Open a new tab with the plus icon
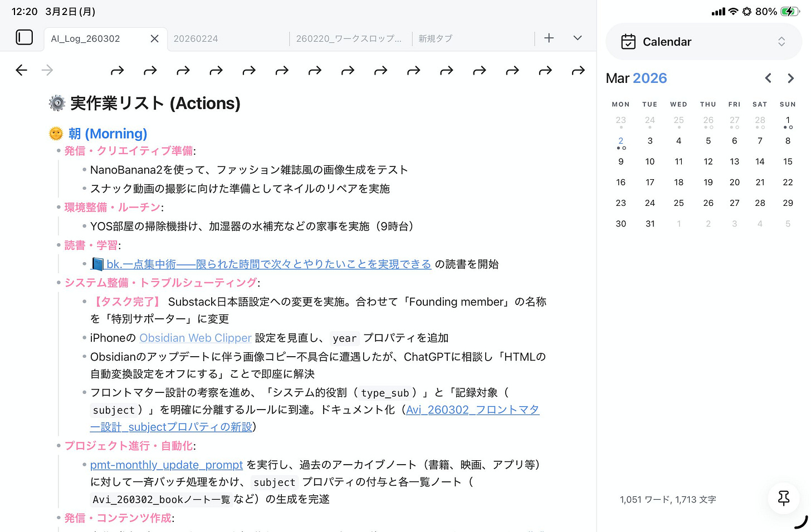 point(549,38)
